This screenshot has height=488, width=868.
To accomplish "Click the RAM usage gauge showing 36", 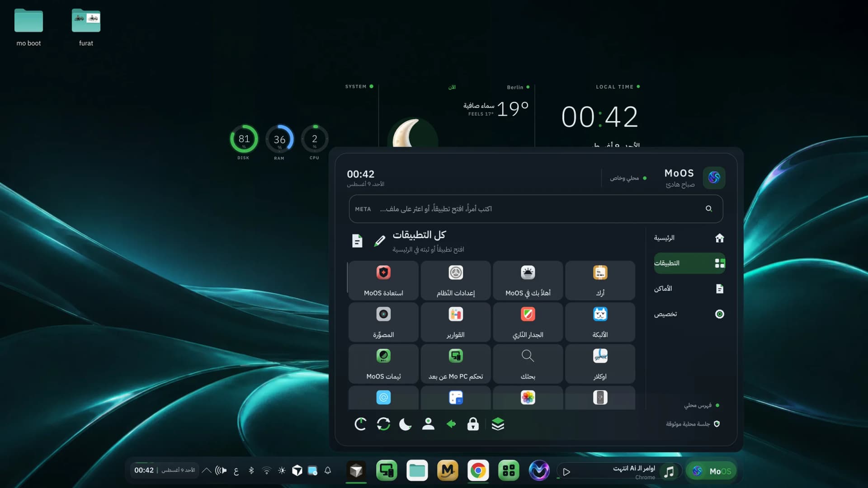I will (x=279, y=139).
